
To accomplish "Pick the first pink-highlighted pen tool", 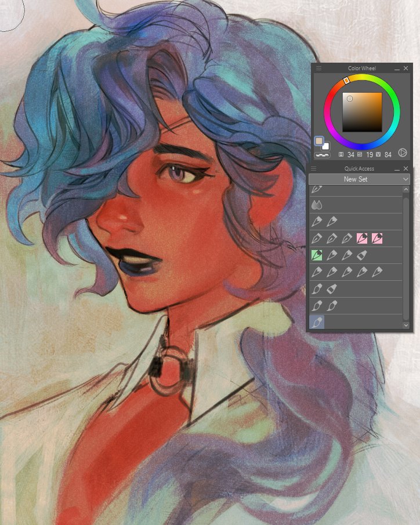I will click(x=362, y=238).
